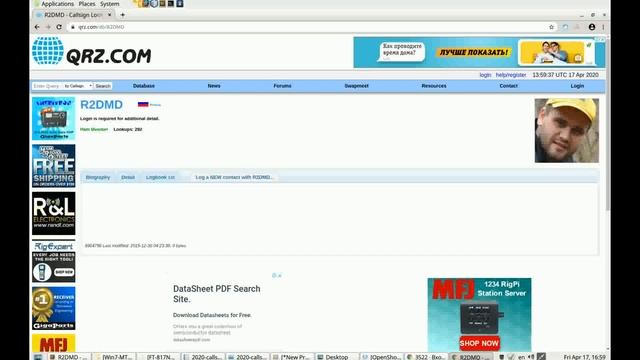Reload the page with refresh icon

(x=59, y=27)
